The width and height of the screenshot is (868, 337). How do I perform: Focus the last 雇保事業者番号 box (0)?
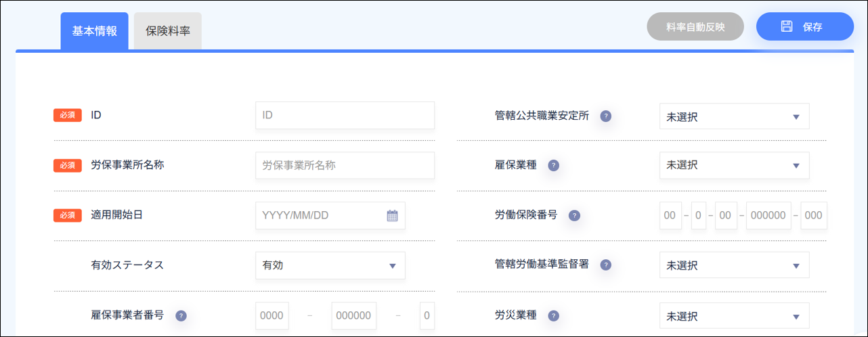tap(427, 315)
